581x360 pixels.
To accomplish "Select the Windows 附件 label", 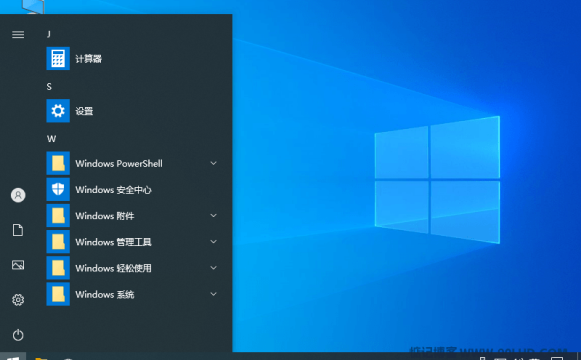I will click(105, 216).
